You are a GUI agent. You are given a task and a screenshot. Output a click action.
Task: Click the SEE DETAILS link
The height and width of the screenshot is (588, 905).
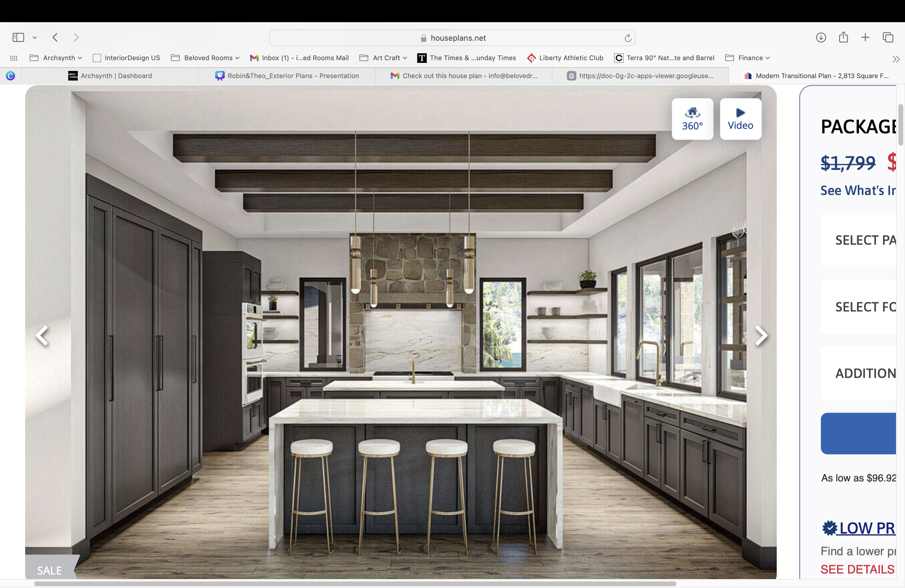pyautogui.click(x=857, y=569)
